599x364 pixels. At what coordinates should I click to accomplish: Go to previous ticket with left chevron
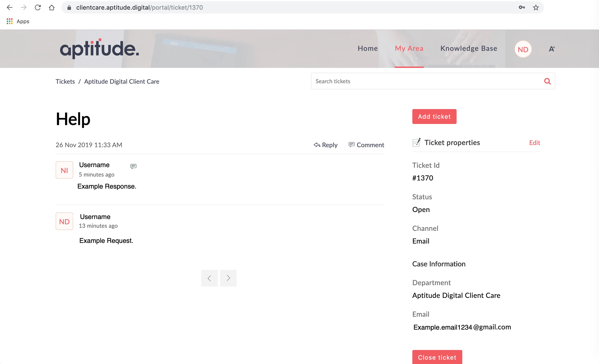pyautogui.click(x=209, y=278)
